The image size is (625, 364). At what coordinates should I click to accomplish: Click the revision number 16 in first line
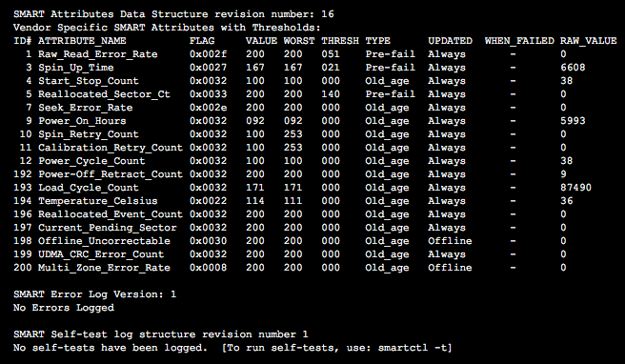pyautogui.click(x=327, y=14)
